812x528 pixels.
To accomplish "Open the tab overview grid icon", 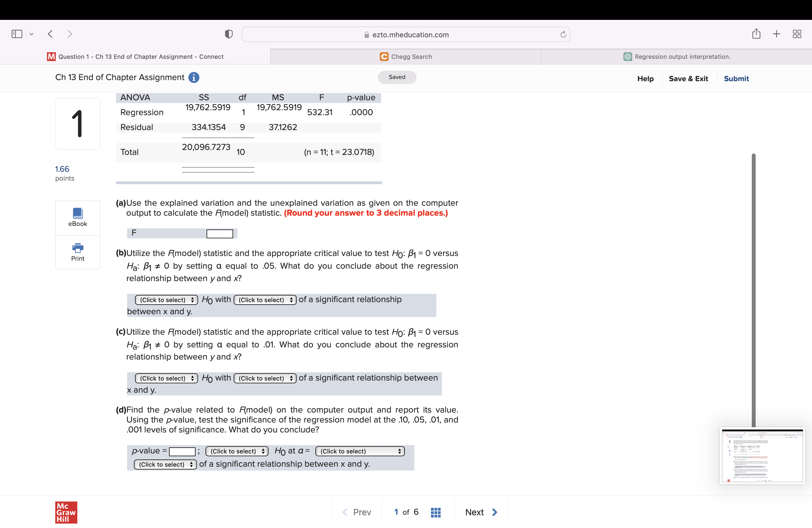I will (x=797, y=34).
